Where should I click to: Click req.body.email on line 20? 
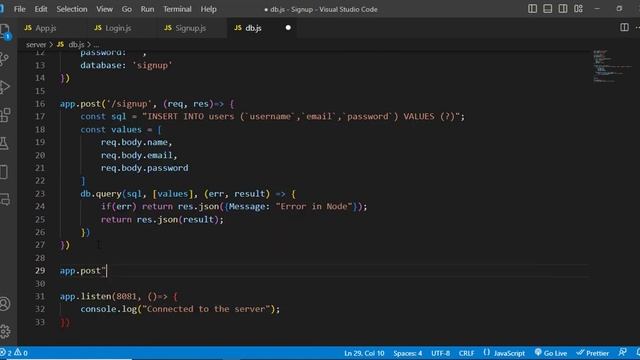click(137, 155)
